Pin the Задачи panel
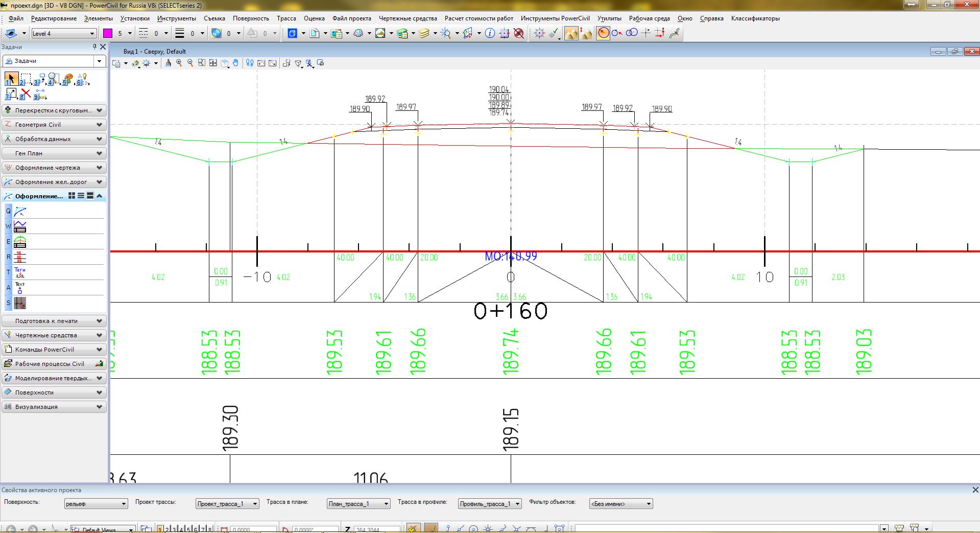 (94, 47)
